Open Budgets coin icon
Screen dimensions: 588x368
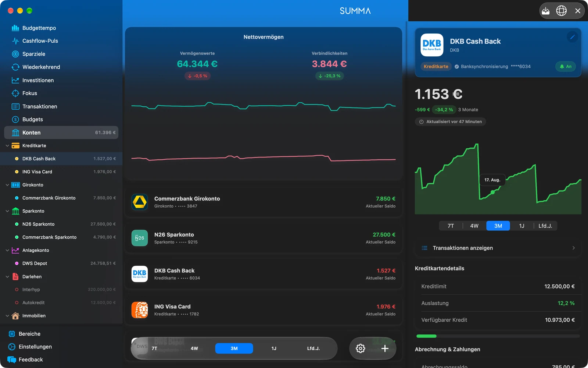coord(15,119)
